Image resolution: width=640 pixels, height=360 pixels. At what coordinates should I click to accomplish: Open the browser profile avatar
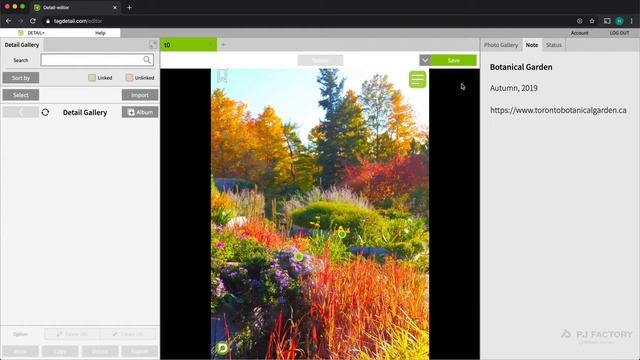point(619,21)
